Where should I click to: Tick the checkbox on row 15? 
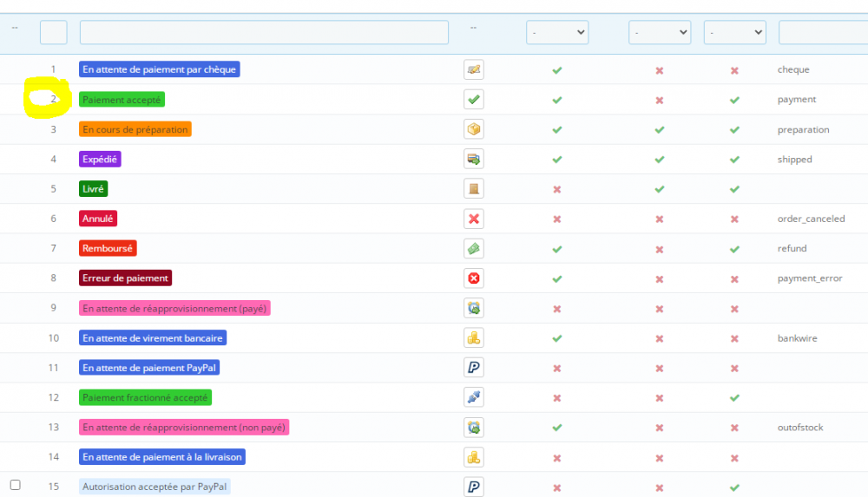[16, 485]
